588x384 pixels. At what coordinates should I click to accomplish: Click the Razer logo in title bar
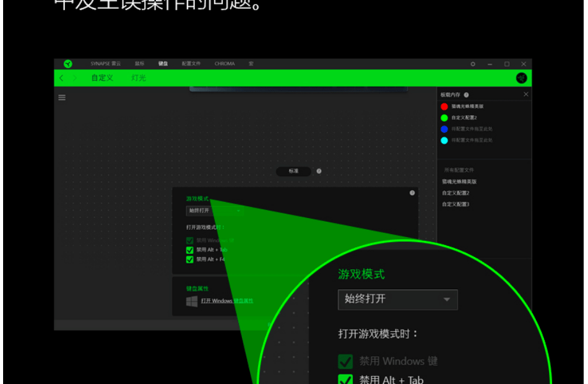click(67, 64)
